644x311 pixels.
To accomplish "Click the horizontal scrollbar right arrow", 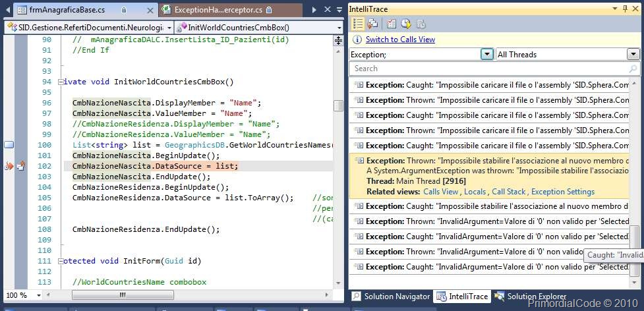I will click(327, 295).
